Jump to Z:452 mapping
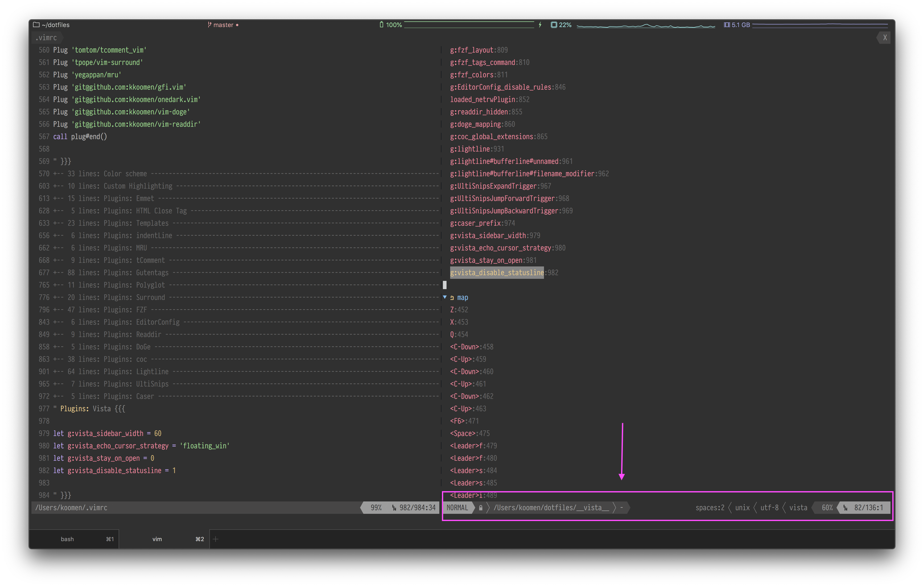Image resolution: width=924 pixels, height=587 pixels. point(459,310)
